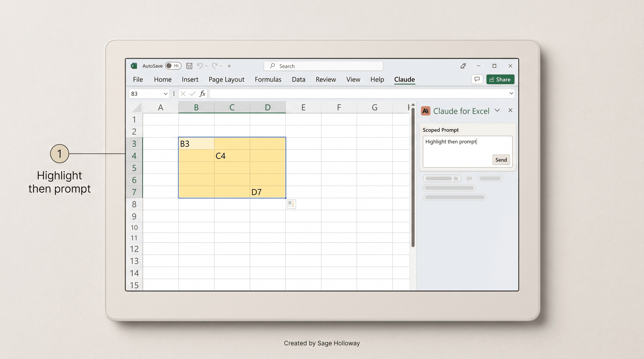Expand the Name Box dropdown

[x=165, y=94]
